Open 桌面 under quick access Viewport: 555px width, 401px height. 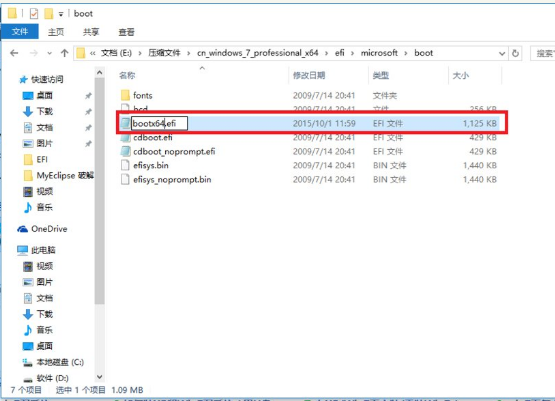click(x=45, y=96)
